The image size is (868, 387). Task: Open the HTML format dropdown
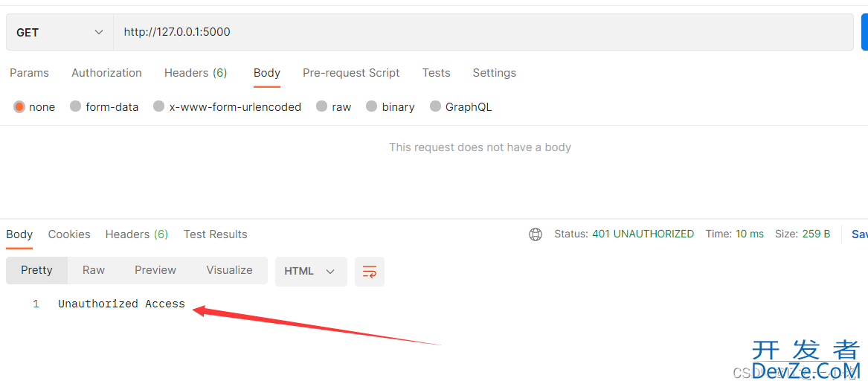coord(311,272)
